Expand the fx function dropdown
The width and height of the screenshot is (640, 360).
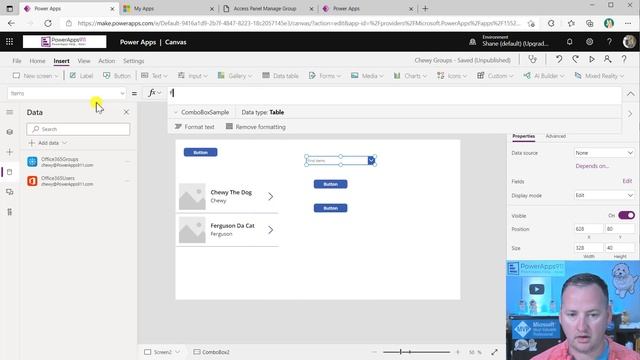[x=155, y=93]
